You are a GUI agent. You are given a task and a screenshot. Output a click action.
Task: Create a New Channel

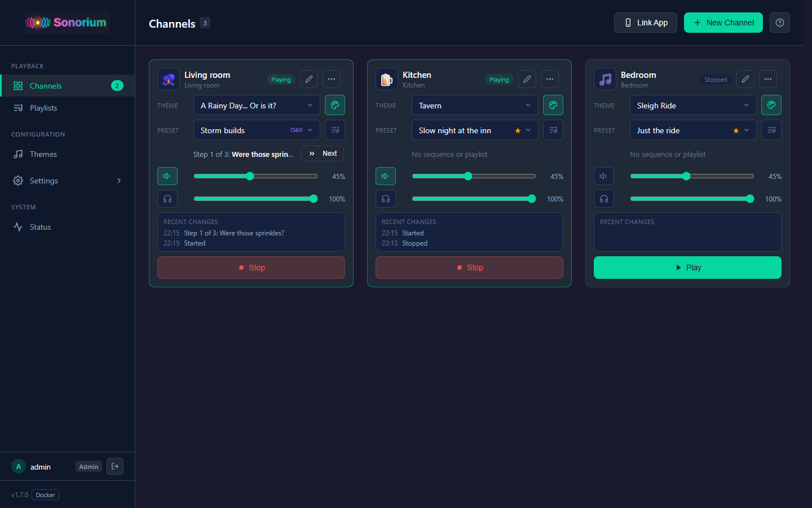(723, 23)
